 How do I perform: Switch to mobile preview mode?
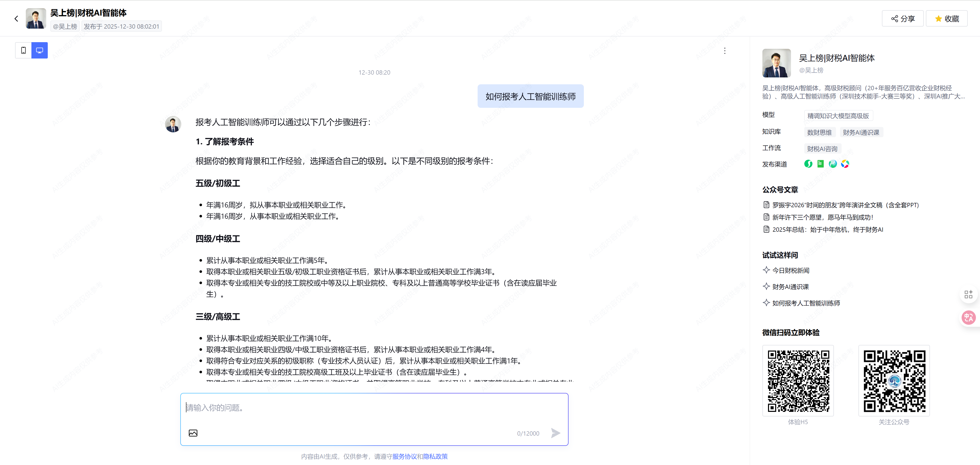click(23, 50)
